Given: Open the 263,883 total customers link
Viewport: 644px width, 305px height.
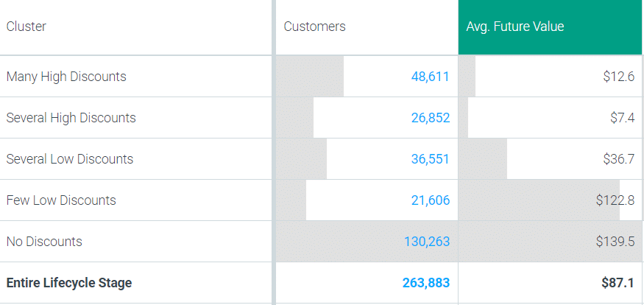Looking at the screenshot, I should 425,283.
